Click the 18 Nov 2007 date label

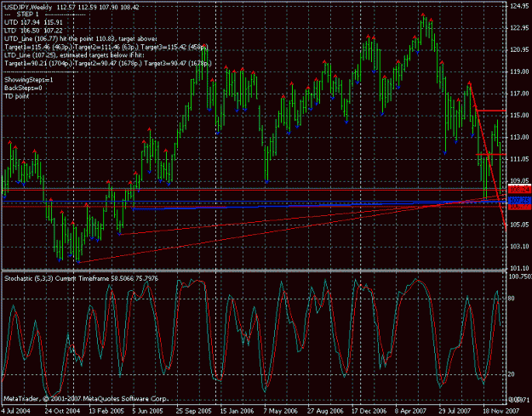tap(501, 411)
